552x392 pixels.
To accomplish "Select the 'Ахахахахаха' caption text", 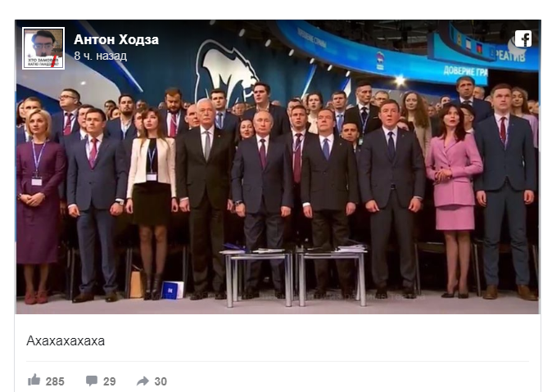I will tap(66, 341).
